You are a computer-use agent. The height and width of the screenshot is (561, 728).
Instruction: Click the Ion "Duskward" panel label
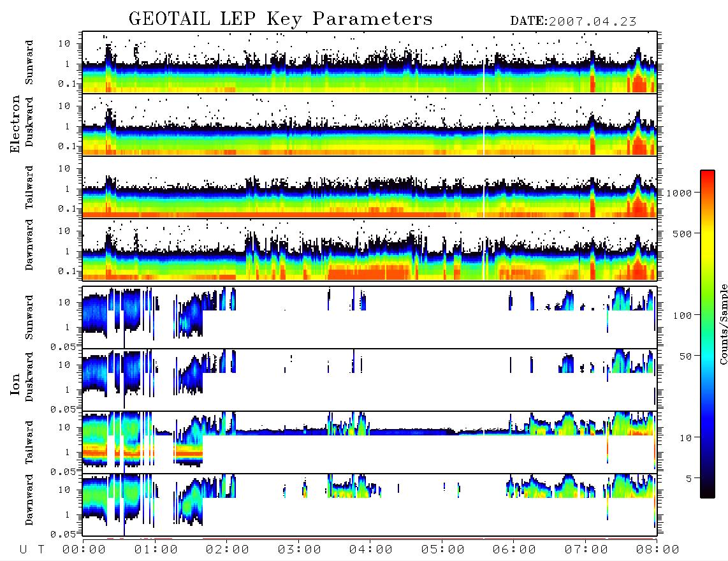tap(29, 377)
